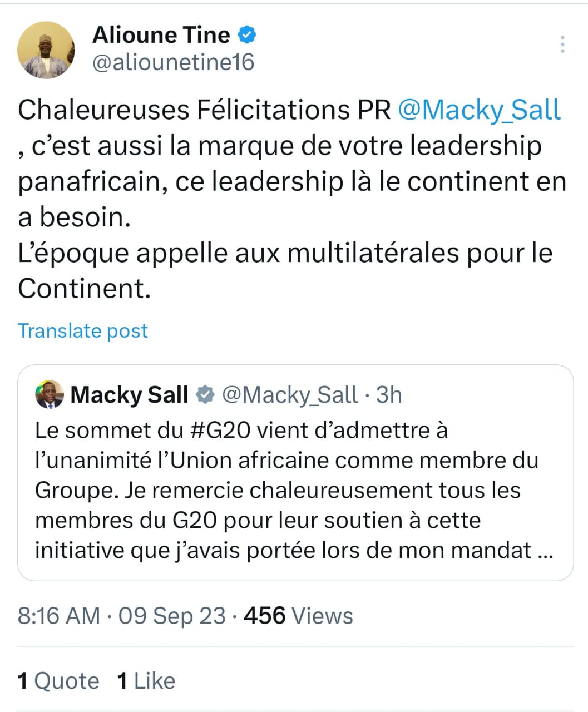Click the 09 Sep 23 date
This screenshot has height=712, width=588.
(x=172, y=616)
